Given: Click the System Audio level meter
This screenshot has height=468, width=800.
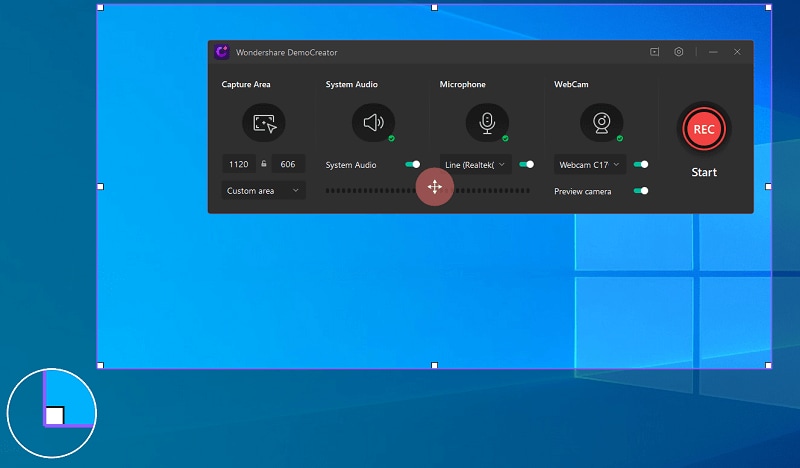Looking at the screenshot, I should pyautogui.click(x=371, y=191).
